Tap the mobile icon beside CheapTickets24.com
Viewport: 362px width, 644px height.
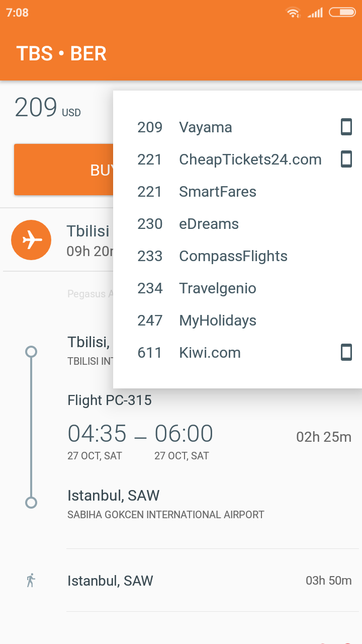pyautogui.click(x=346, y=159)
